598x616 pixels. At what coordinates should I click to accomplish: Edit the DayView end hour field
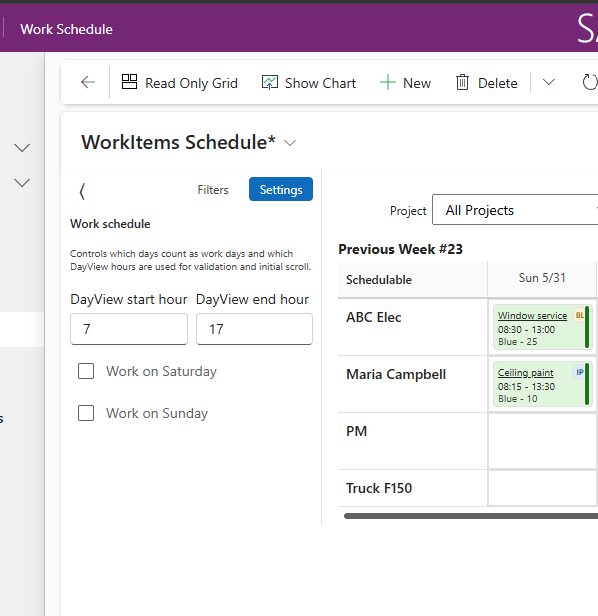coord(255,329)
